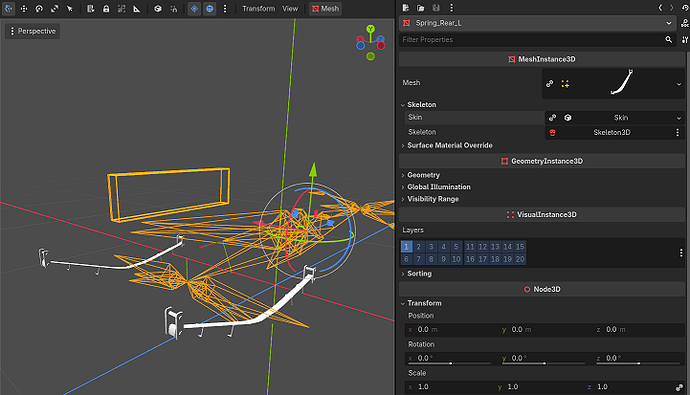Click the snap icon beside the cube icon
Viewport: 690px width, 395px height.
[173, 8]
